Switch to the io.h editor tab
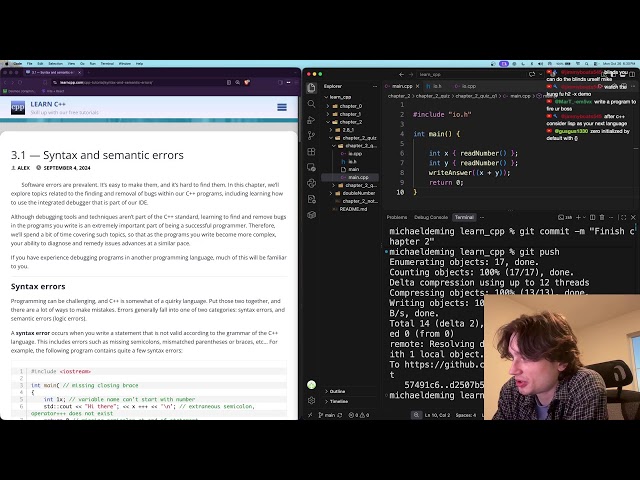The image size is (640, 480). 434,86
